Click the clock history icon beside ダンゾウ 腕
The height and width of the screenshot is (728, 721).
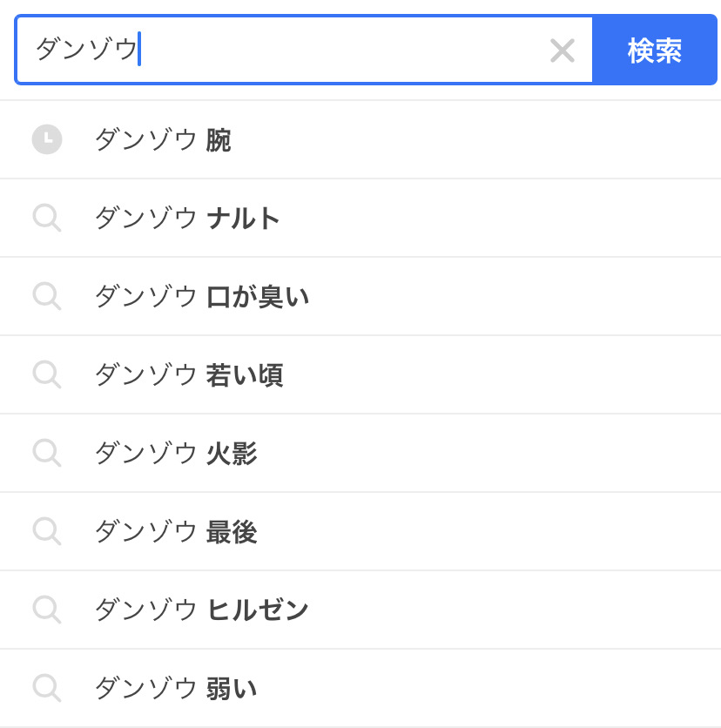point(47,139)
